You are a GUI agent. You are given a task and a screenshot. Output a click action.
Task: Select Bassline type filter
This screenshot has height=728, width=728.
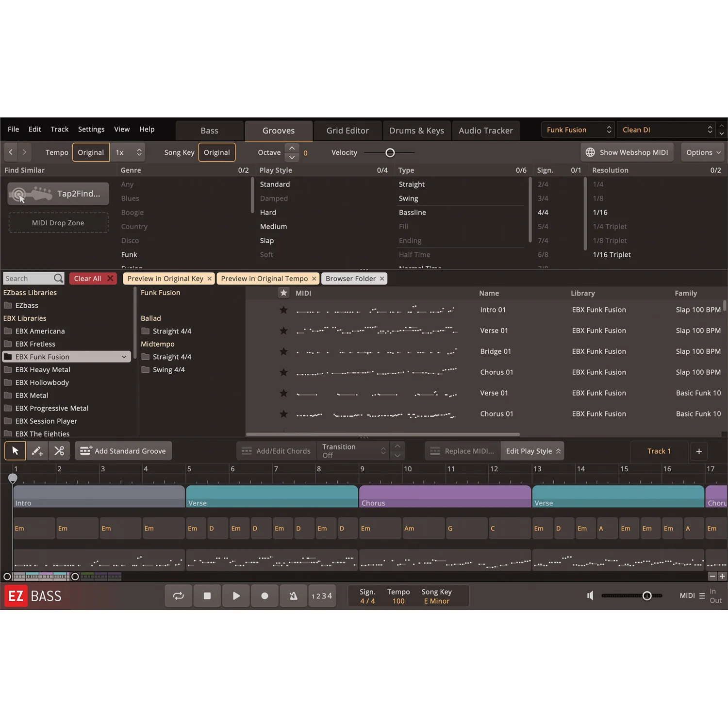(x=413, y=213)
